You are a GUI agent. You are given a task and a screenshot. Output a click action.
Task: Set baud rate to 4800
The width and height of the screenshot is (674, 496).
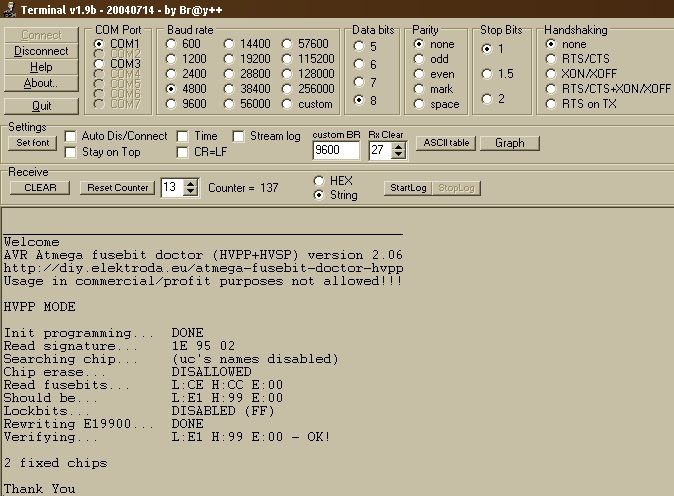point(171,89)
